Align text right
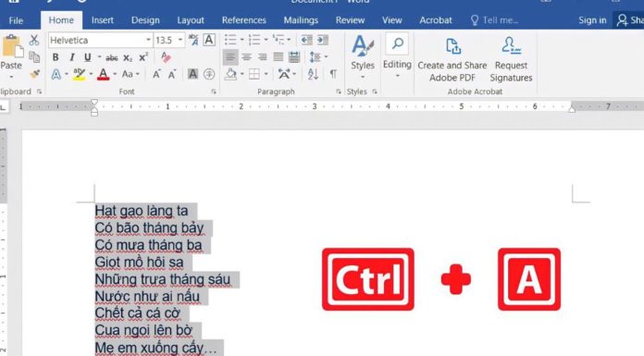Viewport: 644px width, 356px height. tap(263, 57)
